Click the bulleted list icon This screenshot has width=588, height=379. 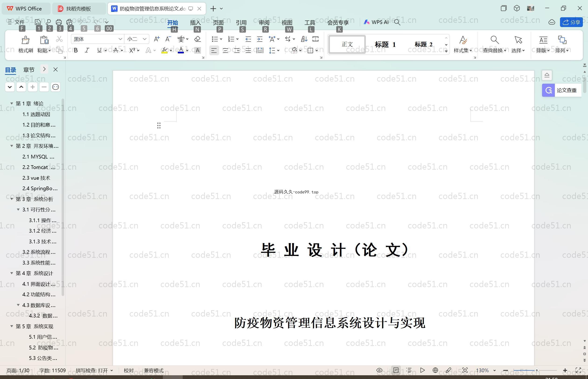[x=215, y=39]
